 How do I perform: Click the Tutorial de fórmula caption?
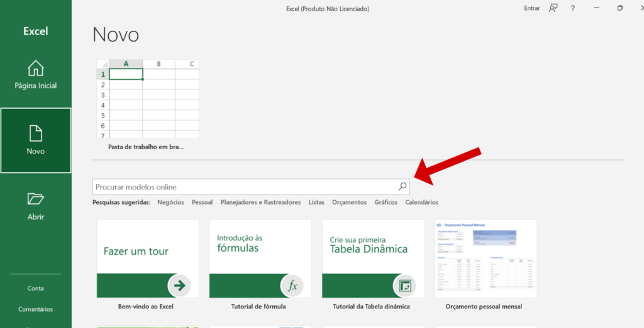pyautogui.click(x=258, y=307)
